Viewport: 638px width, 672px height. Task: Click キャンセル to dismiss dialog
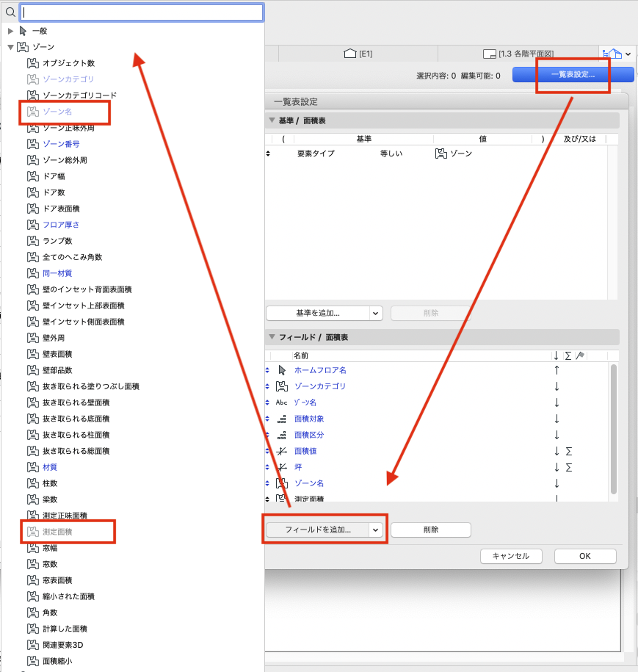(x=511, y=556)
